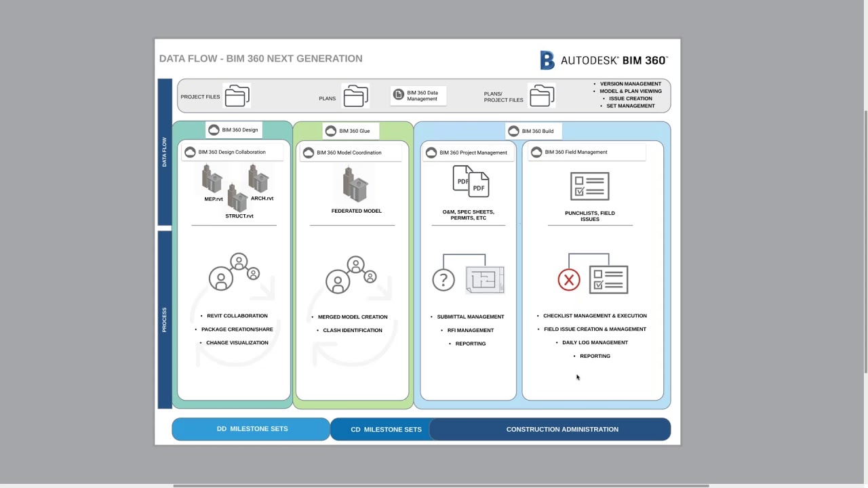Click the BIM 360 Glue label
The height and width of the screenshot is (488, 868).
click(x=355, y=131)
